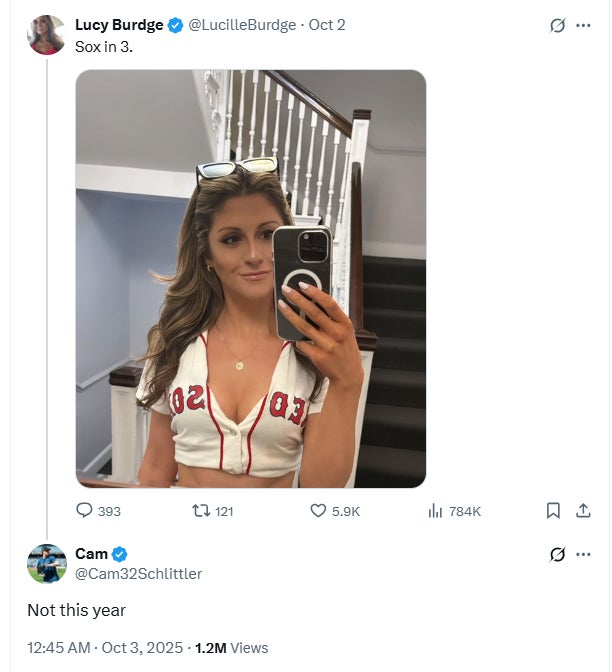Click Grok icon on Cam's reply
Screen dimensions: 612x672
tap(558, 554)
